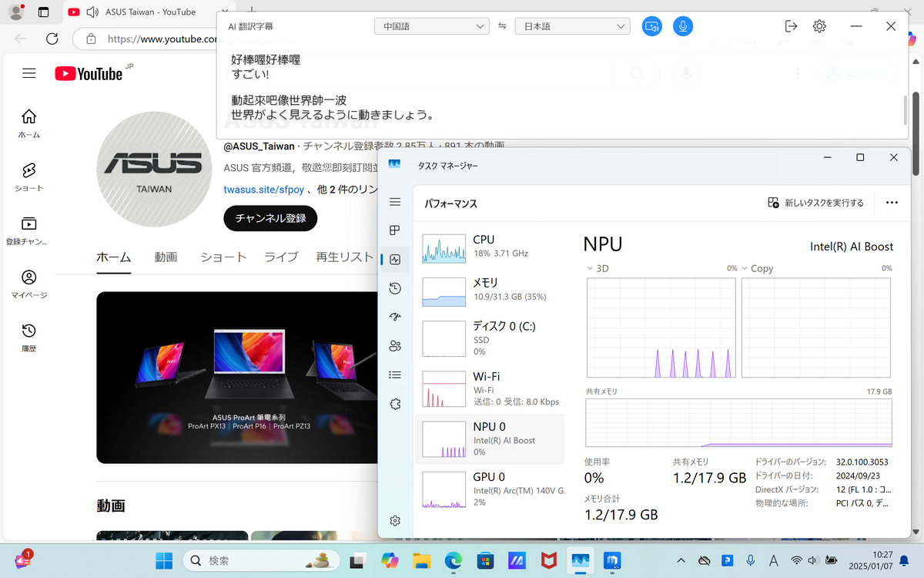Click the AI subtitles window scrollbar

[905, 112]
